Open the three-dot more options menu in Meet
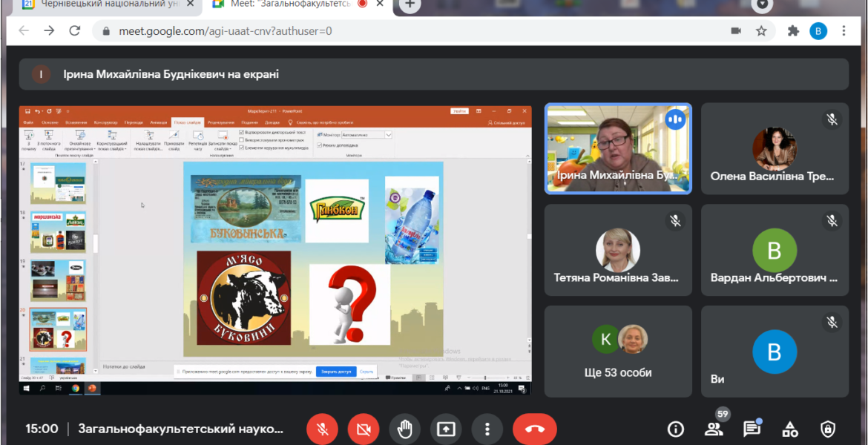Screen dimensions: 868x445 pos(487,429)
